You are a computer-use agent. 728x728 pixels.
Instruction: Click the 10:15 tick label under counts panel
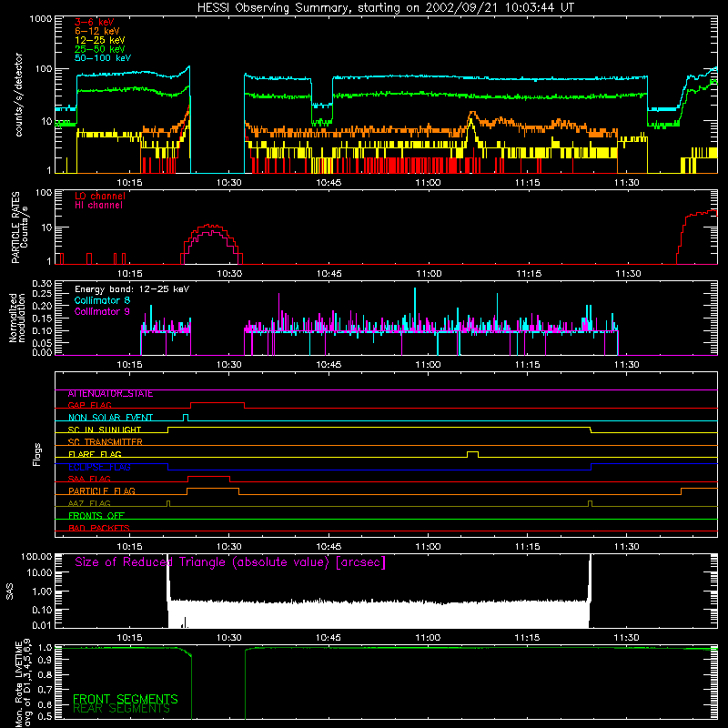129,183
